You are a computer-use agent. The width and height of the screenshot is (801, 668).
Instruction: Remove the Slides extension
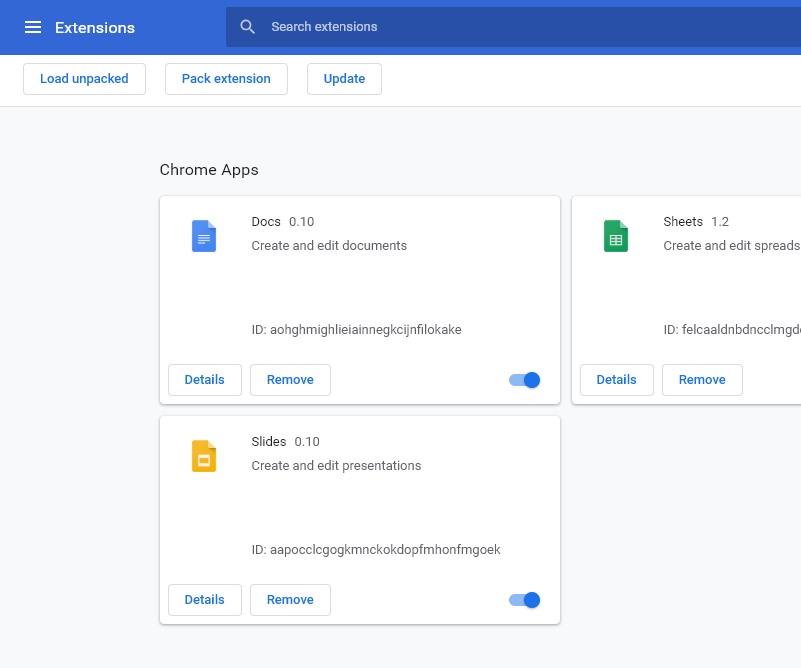[x=290, y=600]
